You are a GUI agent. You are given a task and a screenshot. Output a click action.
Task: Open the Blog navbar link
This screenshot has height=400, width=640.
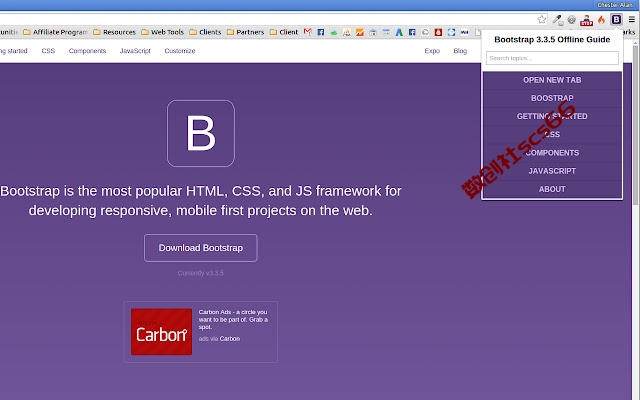coord(460,51)
